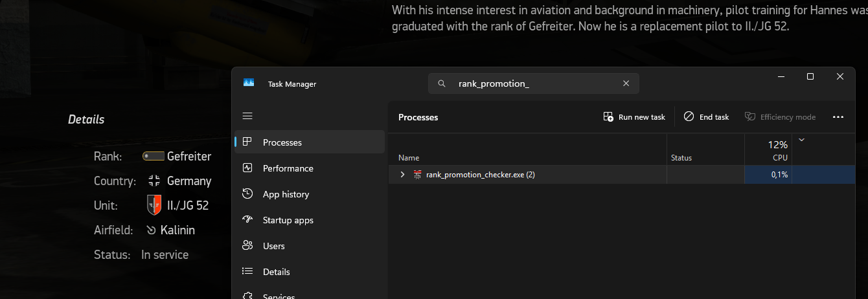Click the Run new task button

tap(634, 117)
